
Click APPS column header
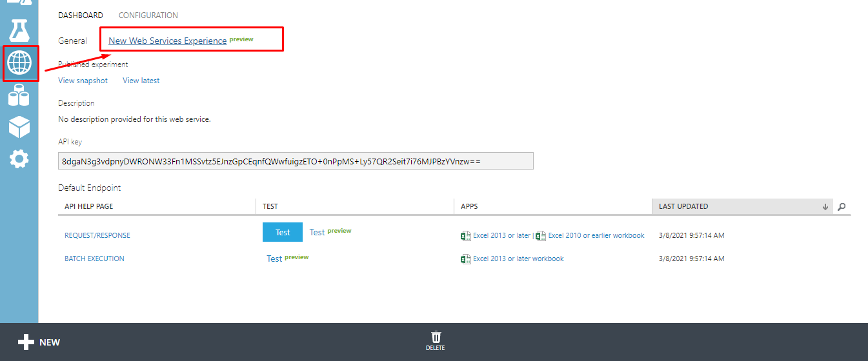click(x=553, y=206)
